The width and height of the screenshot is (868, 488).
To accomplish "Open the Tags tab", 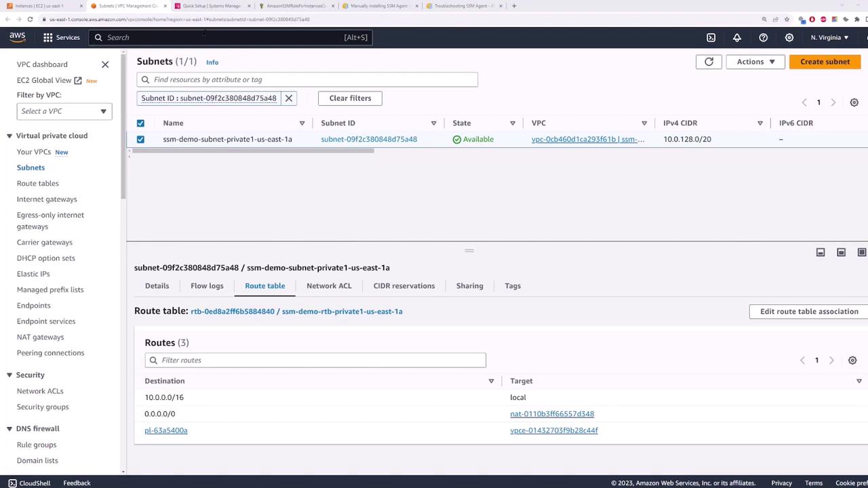I will (513, 286).
